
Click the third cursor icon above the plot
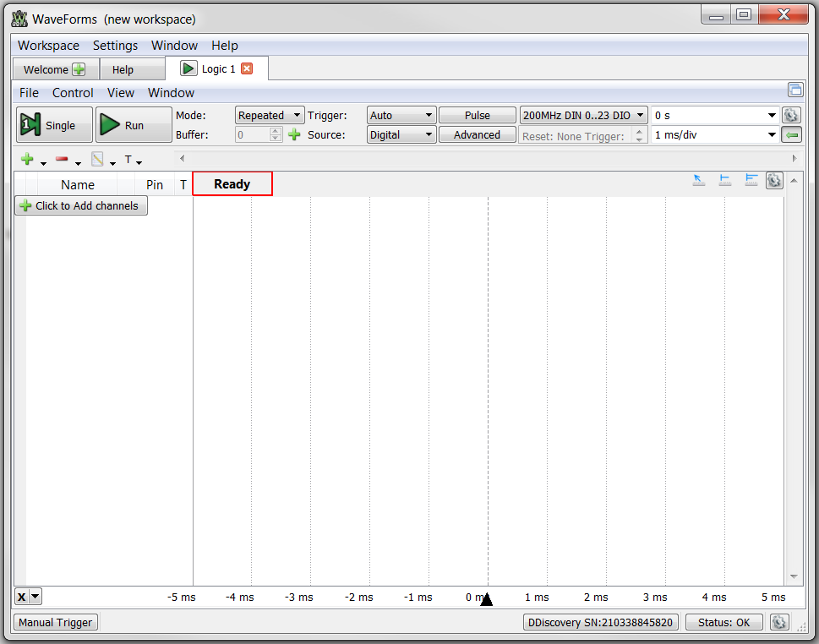751,180
